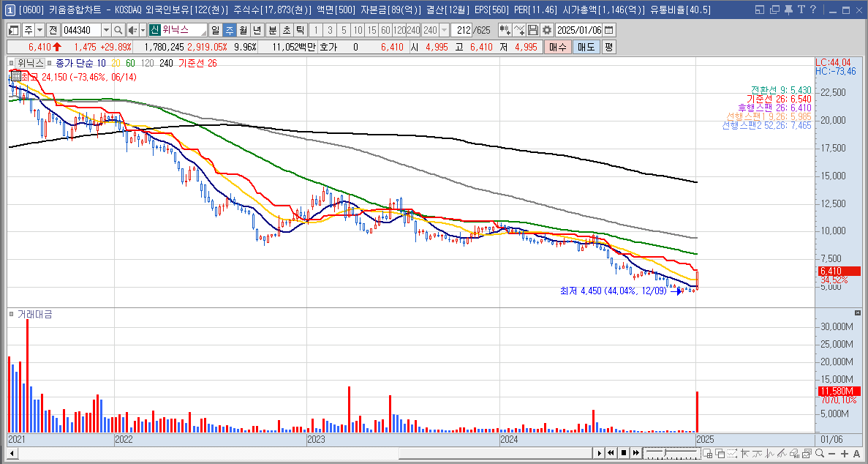Select daily period 일 toggle
Viewport: 868px width, 464px height.
(215, 30)
